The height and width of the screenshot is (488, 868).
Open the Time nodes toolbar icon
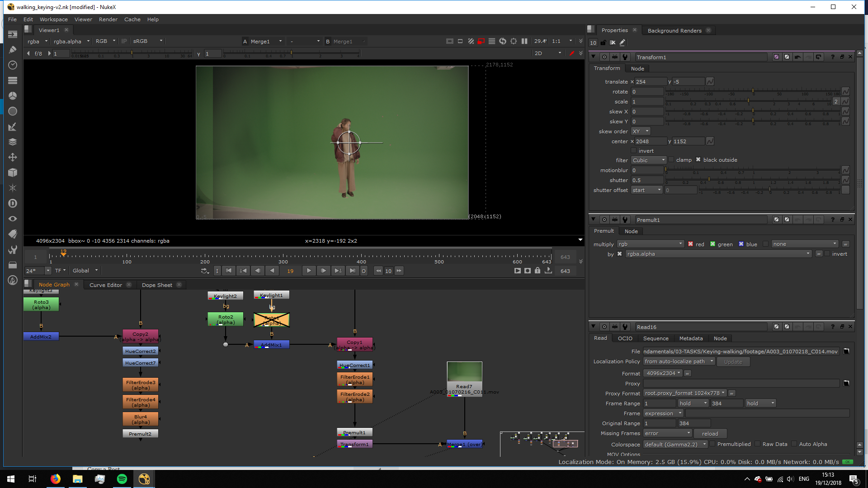coord(13,65)
